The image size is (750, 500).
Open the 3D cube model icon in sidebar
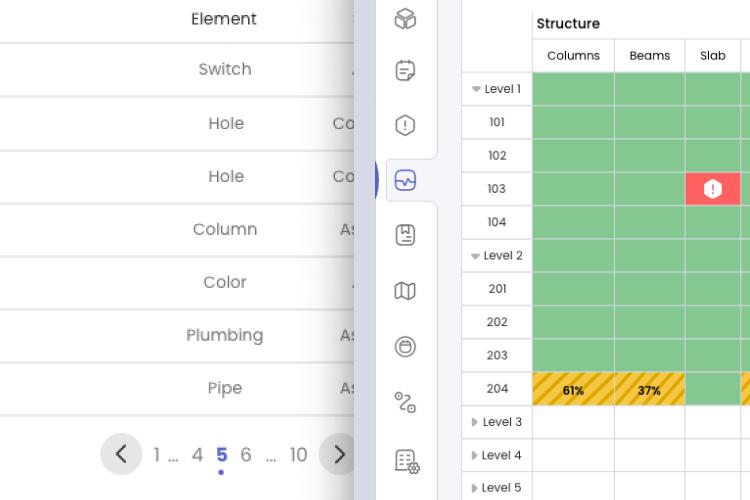(x=405, y=19)
